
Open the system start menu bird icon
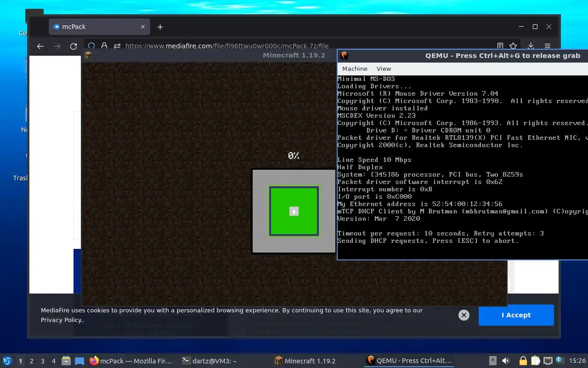(x=7, y=361)
